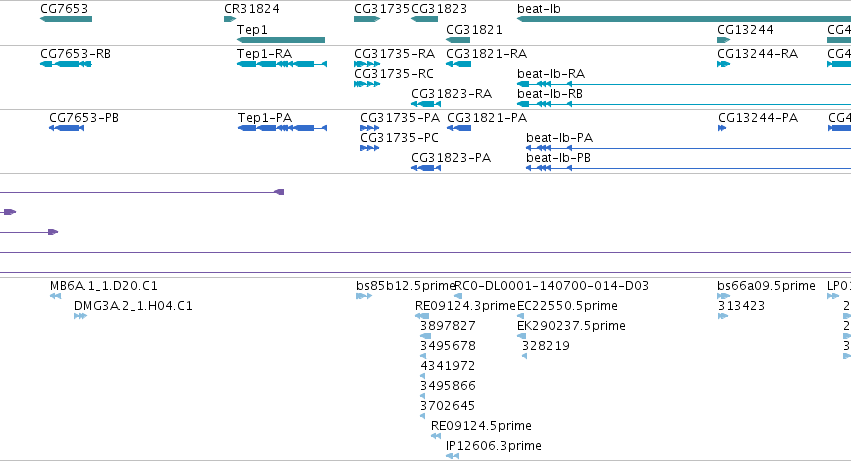Viewport: 851px width, 461px height.
Task: Click the bs66a09.5prime feature
Action: pyautogui.click(x=723, y=296)
